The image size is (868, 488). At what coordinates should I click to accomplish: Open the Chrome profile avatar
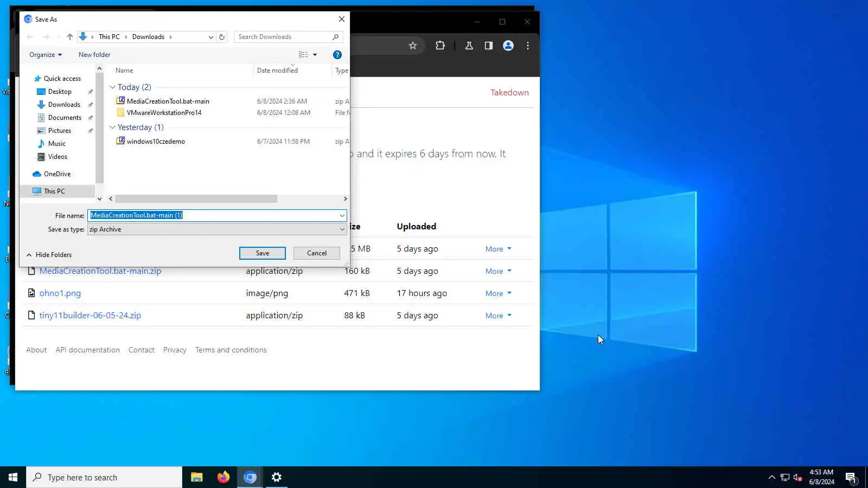point(508,46)
